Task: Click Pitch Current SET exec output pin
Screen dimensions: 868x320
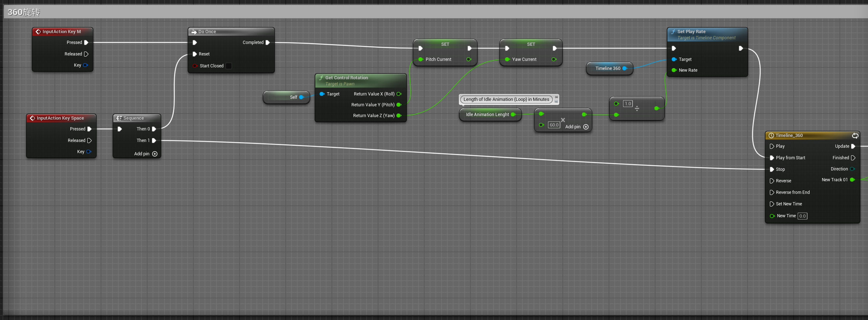Action: click(x=470, y=48)
